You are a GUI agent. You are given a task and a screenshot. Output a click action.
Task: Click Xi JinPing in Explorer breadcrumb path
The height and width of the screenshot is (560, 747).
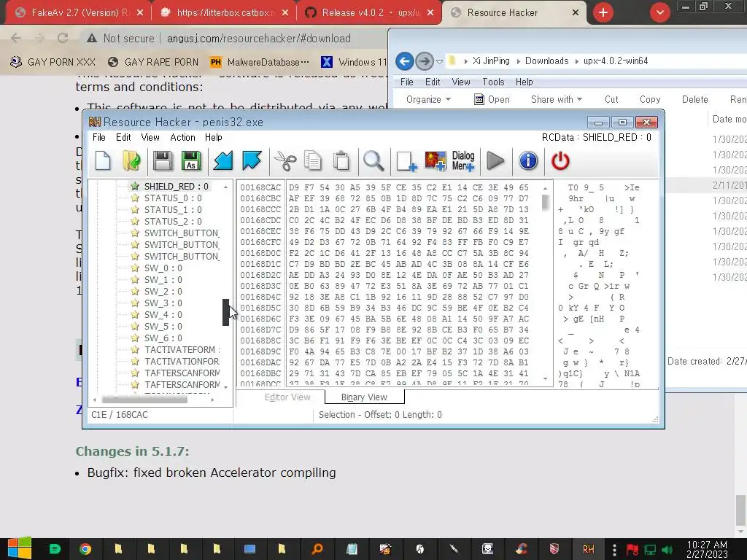point(491,61)
